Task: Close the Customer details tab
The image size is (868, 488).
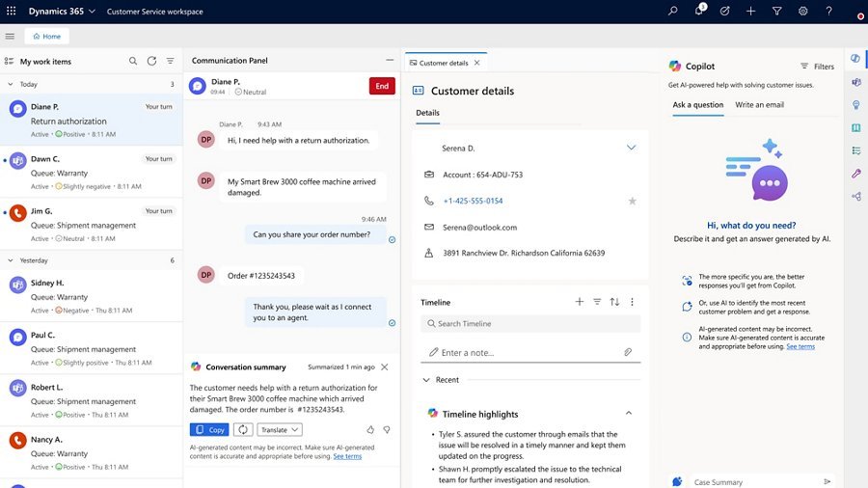Action: click(x=476, y=63)
